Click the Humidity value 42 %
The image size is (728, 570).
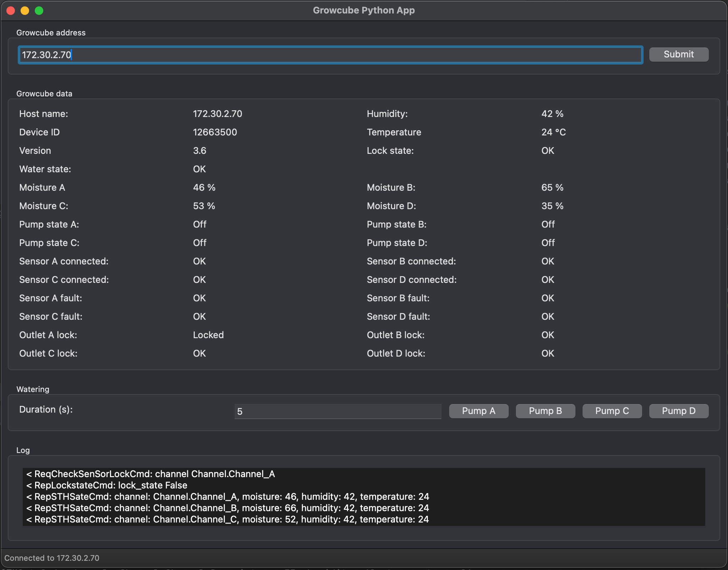point(552,114)
